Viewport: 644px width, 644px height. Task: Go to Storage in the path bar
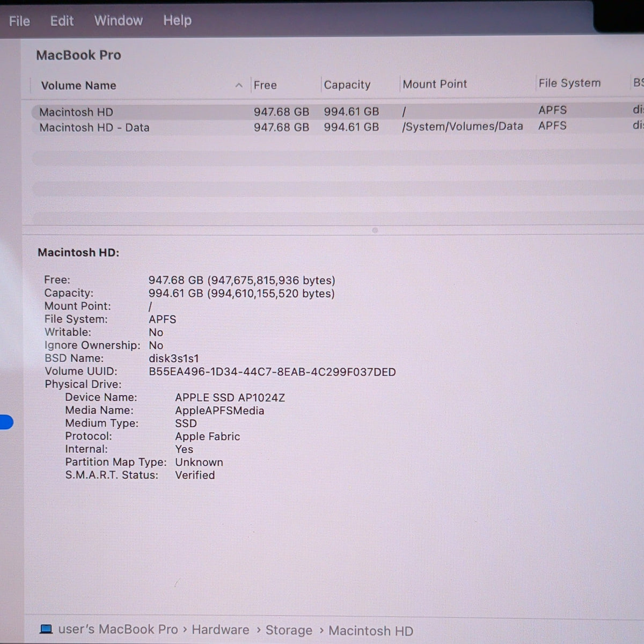click(x=289, y=630)
